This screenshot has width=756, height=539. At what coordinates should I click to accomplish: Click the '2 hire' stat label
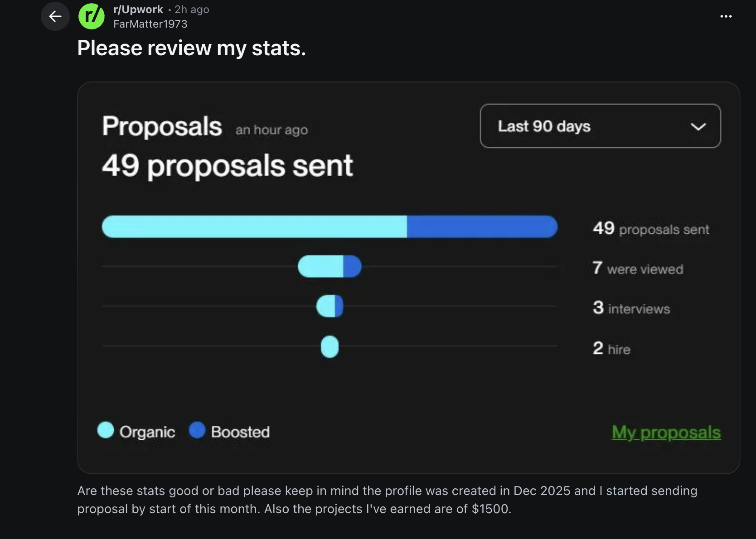[x=611, y=349]
